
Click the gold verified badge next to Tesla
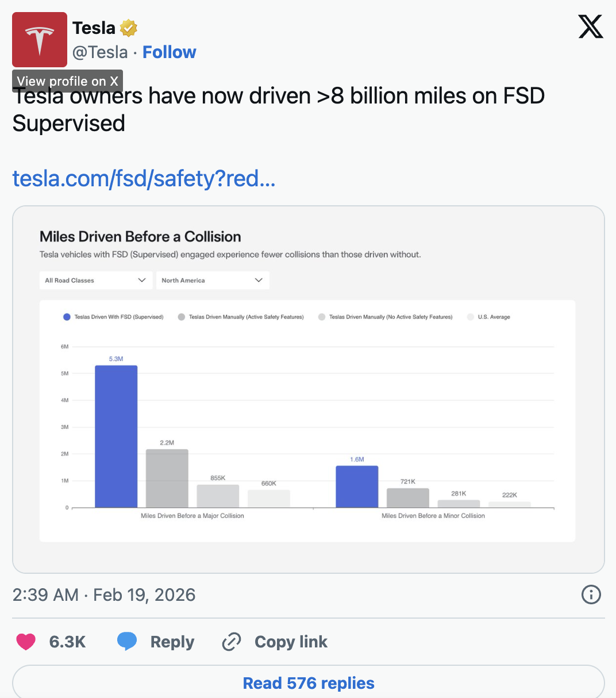click(x=128, y=27)
